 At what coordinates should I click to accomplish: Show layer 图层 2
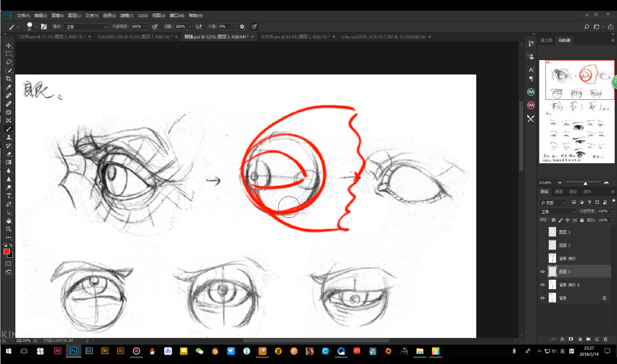click(x=543, y=245)
